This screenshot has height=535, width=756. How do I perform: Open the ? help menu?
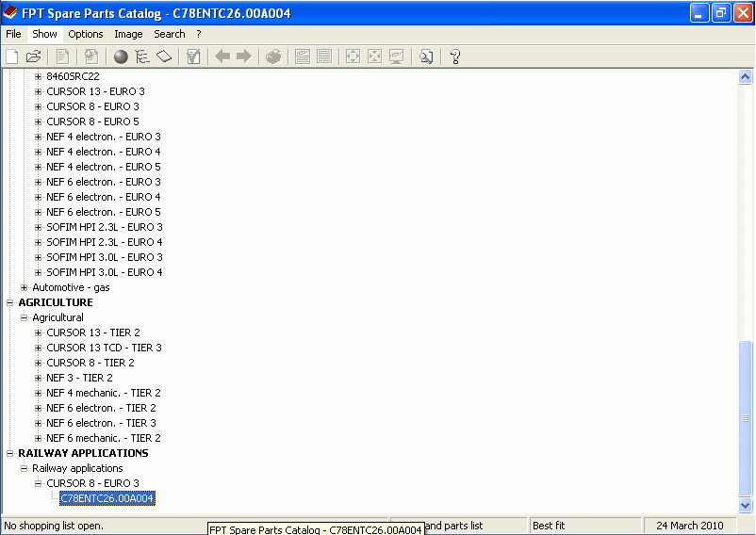click(199, 34)
